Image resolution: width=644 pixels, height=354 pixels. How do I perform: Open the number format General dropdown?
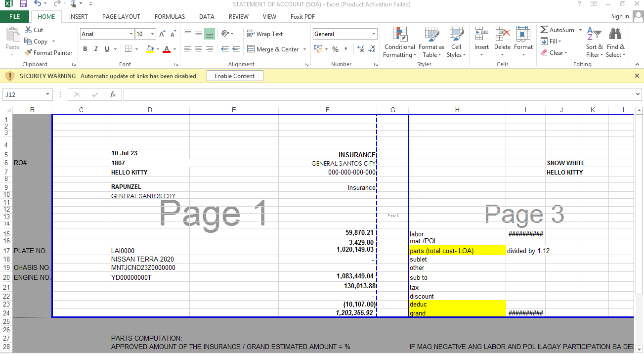click(374, 34)
